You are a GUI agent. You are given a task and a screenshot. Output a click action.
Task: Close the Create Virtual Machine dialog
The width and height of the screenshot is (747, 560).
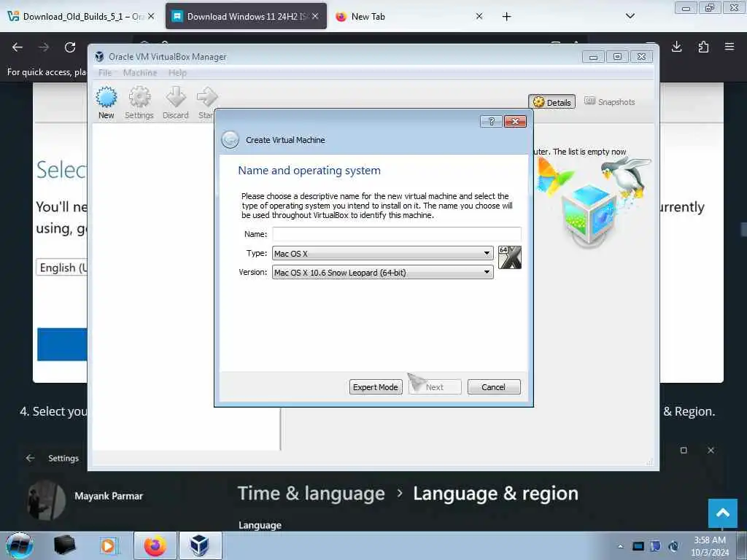515,122
